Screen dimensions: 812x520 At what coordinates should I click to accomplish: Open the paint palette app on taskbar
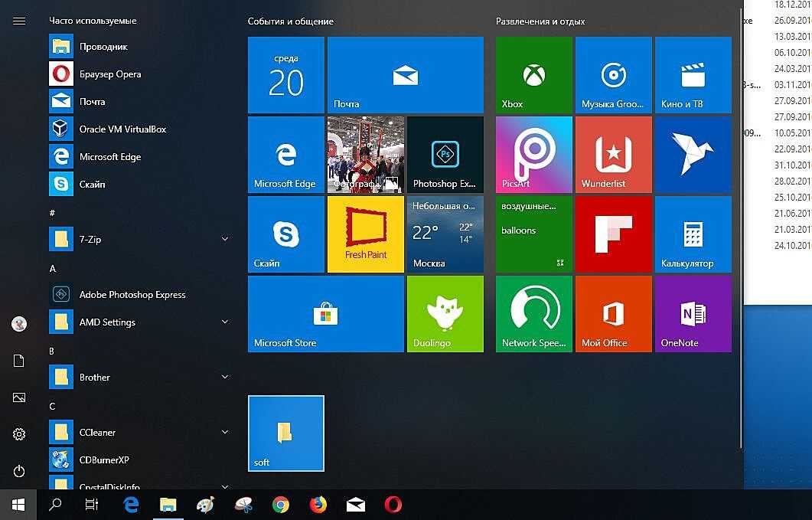206,505
